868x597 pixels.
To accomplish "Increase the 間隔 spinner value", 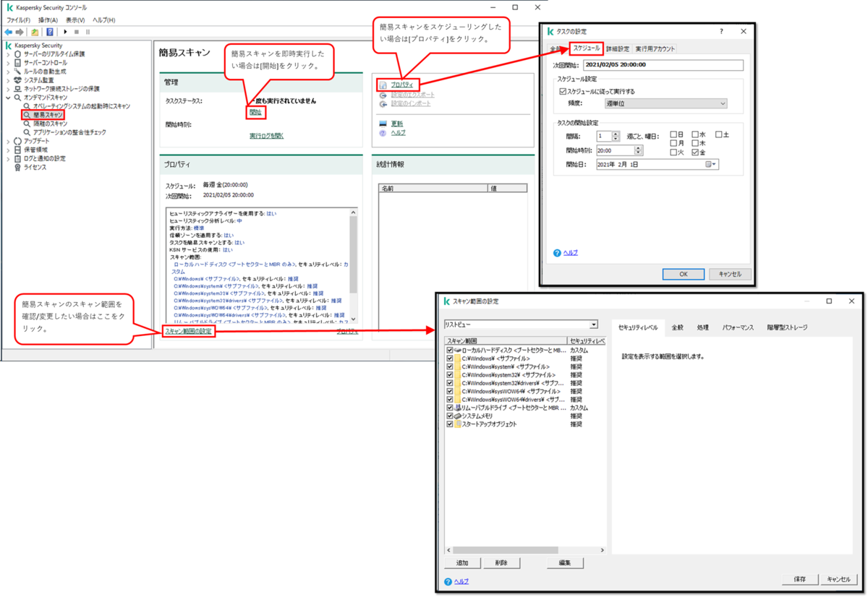I will tap(616, 134).
